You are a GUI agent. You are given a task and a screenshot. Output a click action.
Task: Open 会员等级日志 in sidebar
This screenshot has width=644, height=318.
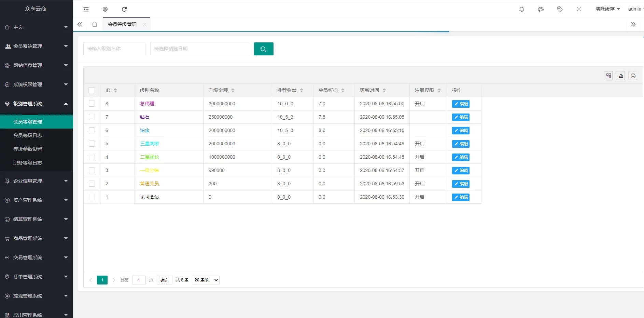(28, 135)
